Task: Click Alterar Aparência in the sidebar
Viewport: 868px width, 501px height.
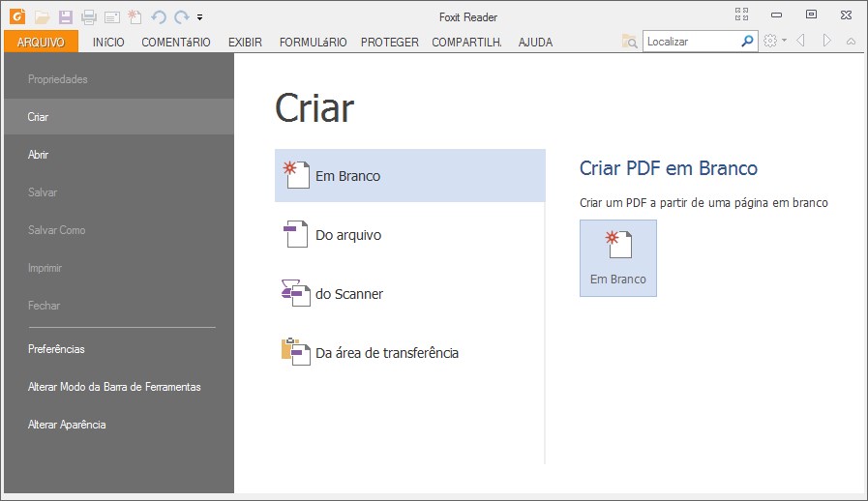Action: 119,424
